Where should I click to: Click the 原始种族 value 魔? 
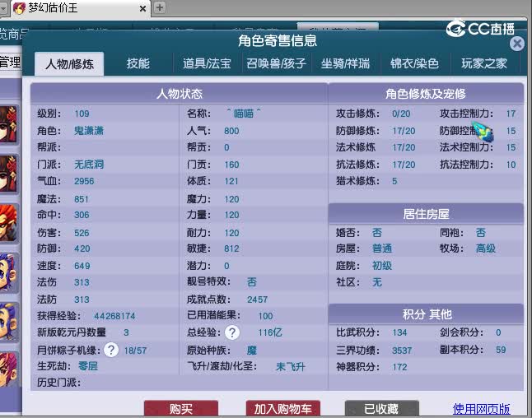point(252,351)
